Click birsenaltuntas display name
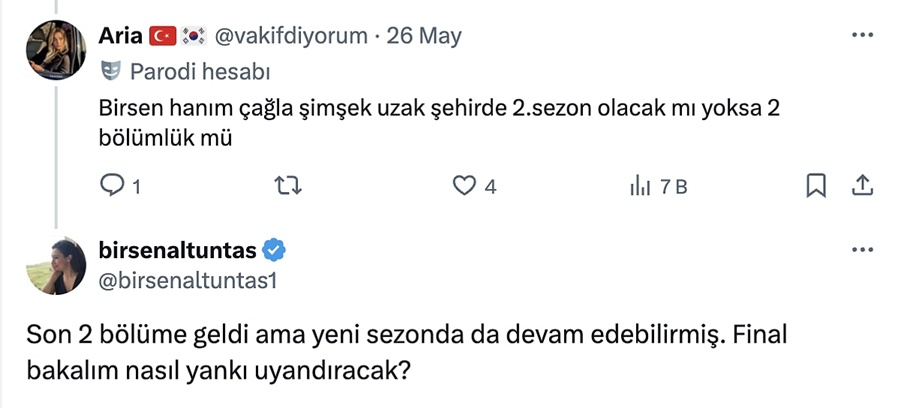This screenshot has height=408, width=900. click(x=178, y=250)
